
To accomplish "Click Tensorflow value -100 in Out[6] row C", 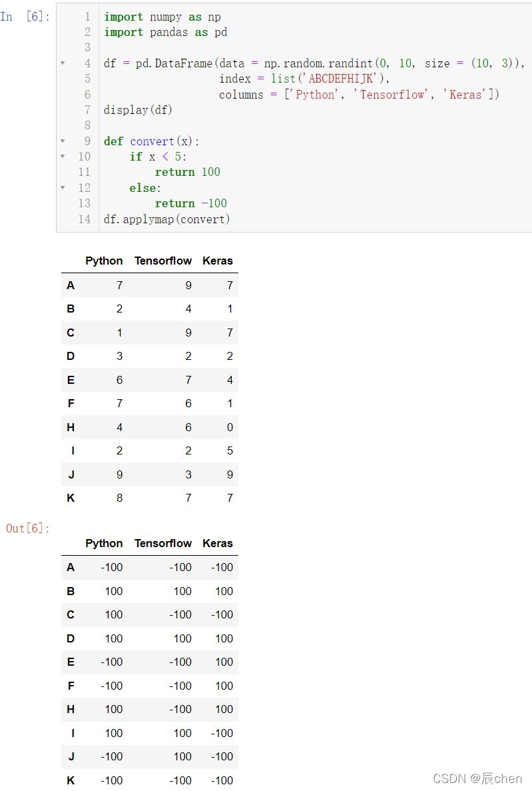I will (x=180, y=614).
